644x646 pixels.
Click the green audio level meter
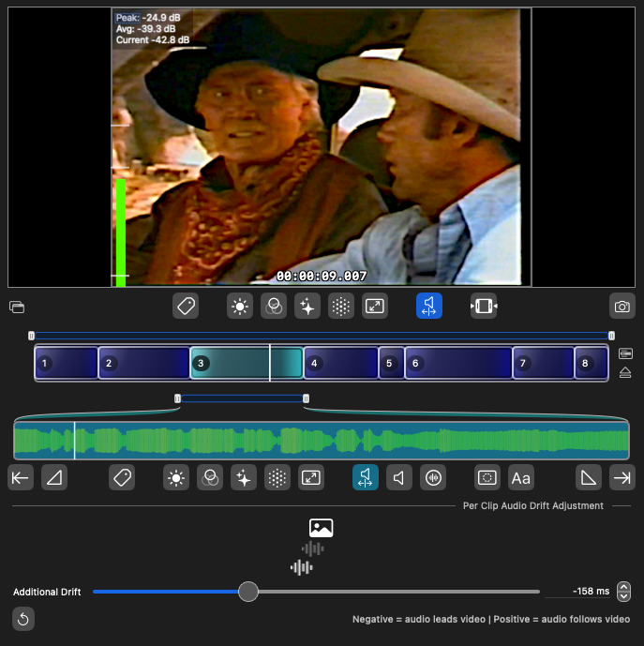tap(121, 233)
